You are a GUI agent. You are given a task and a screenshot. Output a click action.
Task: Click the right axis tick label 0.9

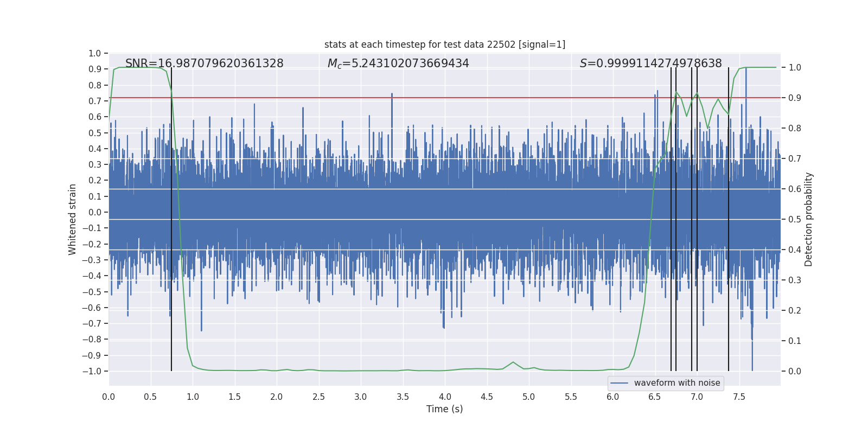[x=795, y=98]
